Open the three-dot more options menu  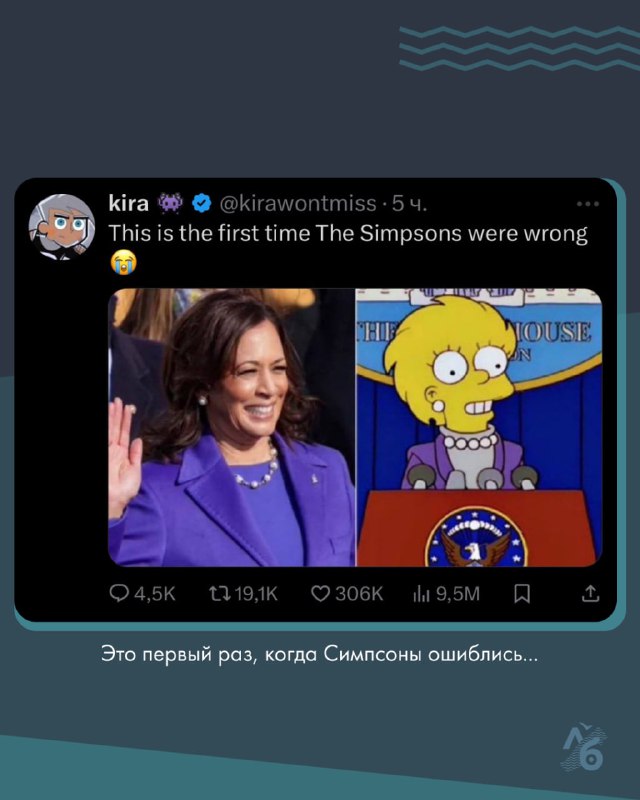(587, 204)
